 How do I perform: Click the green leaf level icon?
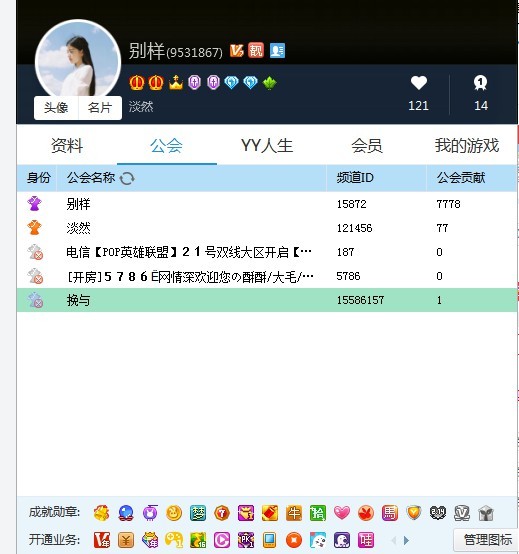[270, 83]
